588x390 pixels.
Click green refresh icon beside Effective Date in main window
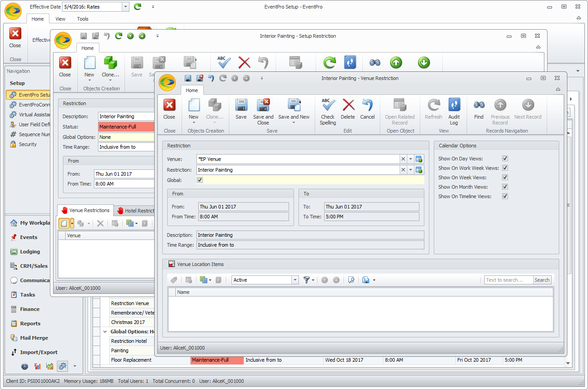(x=138, y=7)
